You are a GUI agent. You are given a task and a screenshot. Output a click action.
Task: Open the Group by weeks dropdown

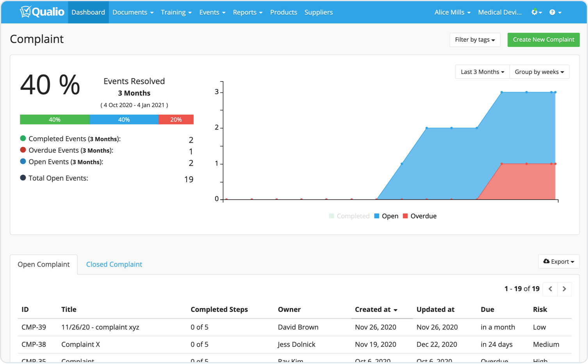click(539, 72)
